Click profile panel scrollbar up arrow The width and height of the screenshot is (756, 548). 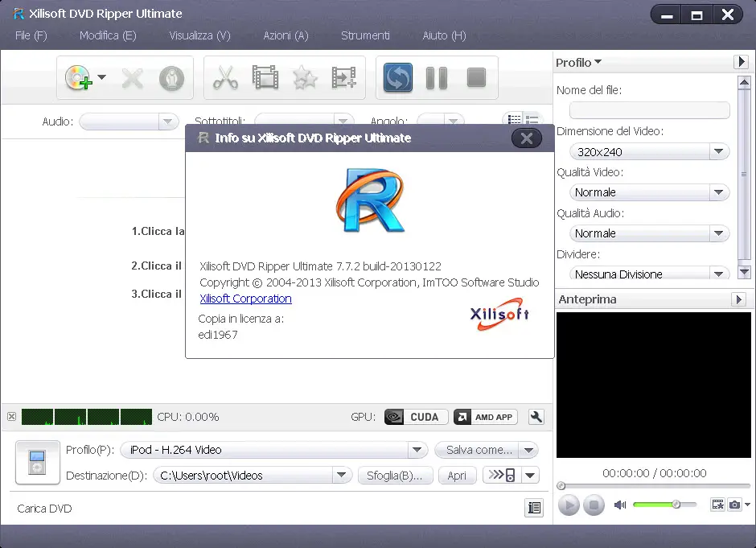click(x=744, y=83)
